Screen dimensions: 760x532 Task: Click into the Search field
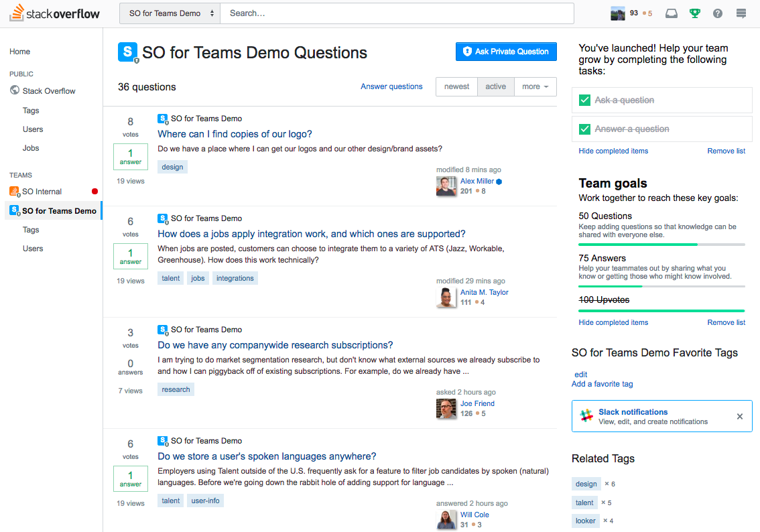397,13
